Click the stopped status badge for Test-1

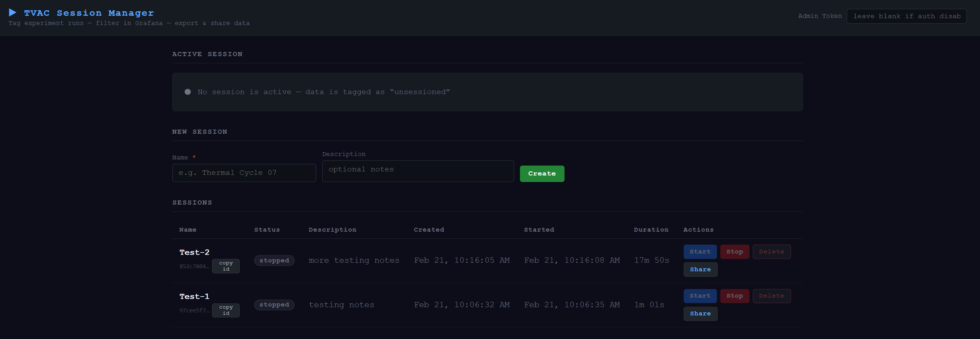pos(274,304)
